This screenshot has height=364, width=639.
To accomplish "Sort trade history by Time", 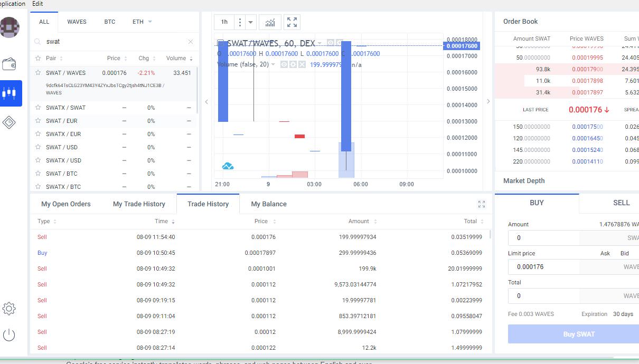I will tap(165, 222).
